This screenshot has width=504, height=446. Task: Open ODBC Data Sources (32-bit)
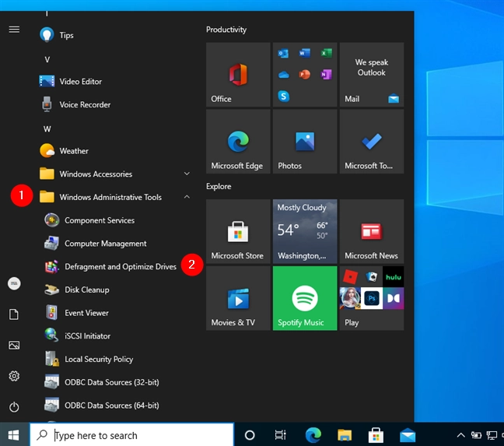pos(114,382)
